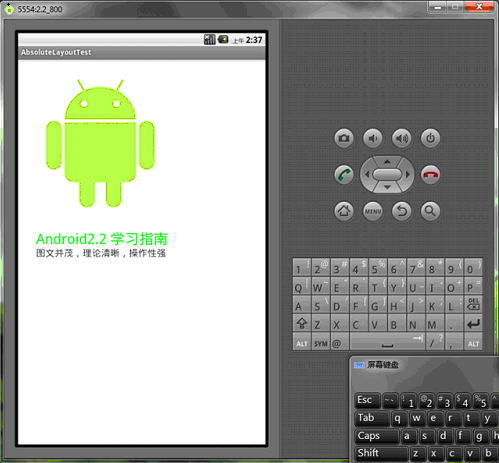Click the G key on emulator keyboard
Image resolution: width=499 pixels, height=463 pixels.
(x=378, y=304)
